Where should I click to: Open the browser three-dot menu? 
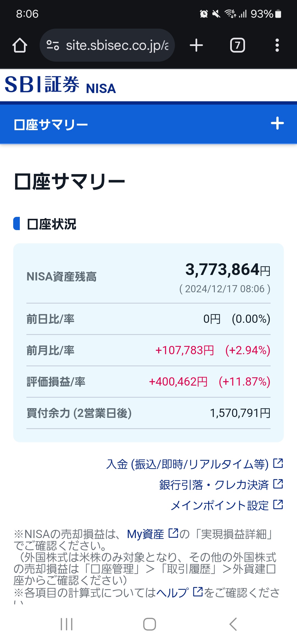click(x=277, y=45)
